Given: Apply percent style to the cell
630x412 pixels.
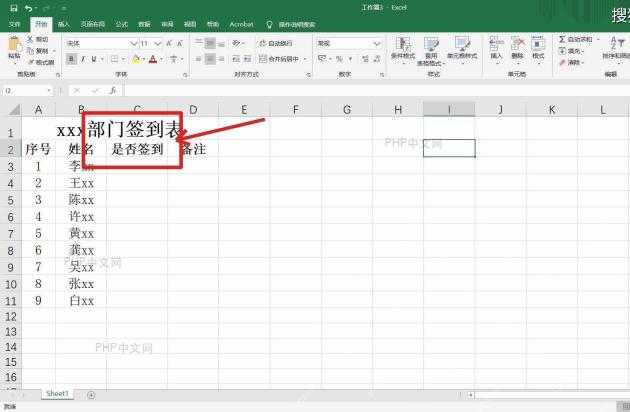Looking at the screenshot, I should click(339, 59).
